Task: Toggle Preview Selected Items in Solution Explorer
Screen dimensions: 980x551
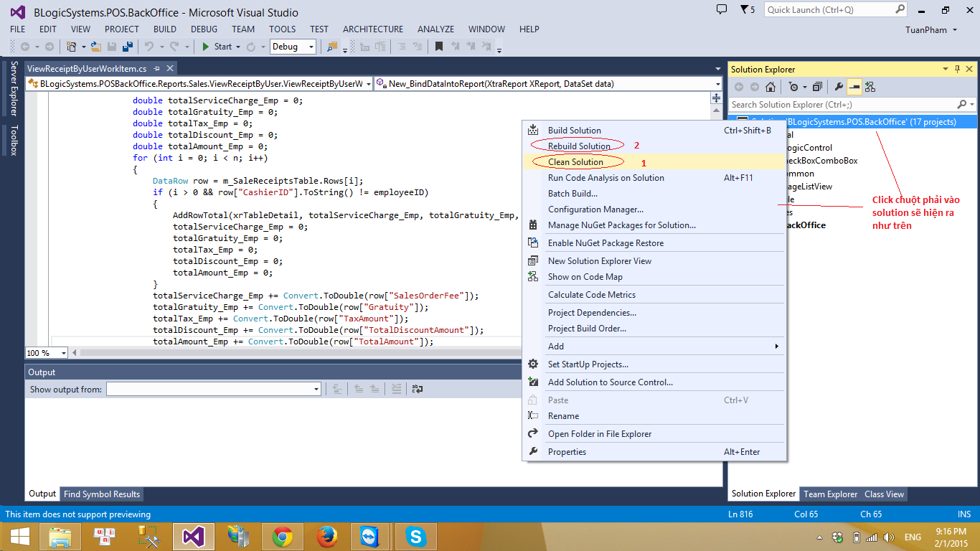Action: point(854,87)
